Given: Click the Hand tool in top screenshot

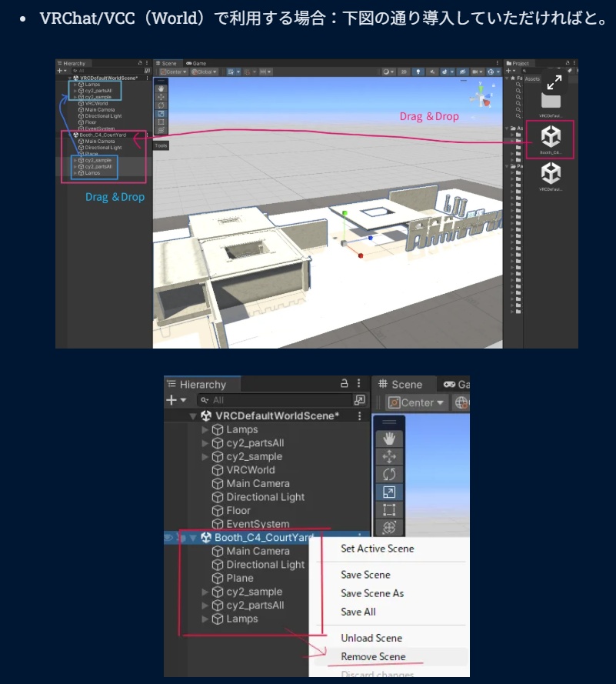Looking at the screenshot, I should tap(161, 88).
